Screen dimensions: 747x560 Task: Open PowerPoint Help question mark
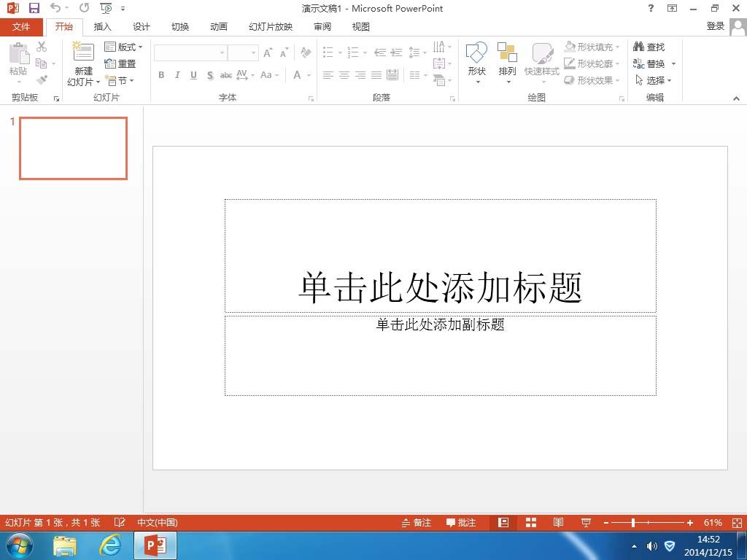[651, 8]
